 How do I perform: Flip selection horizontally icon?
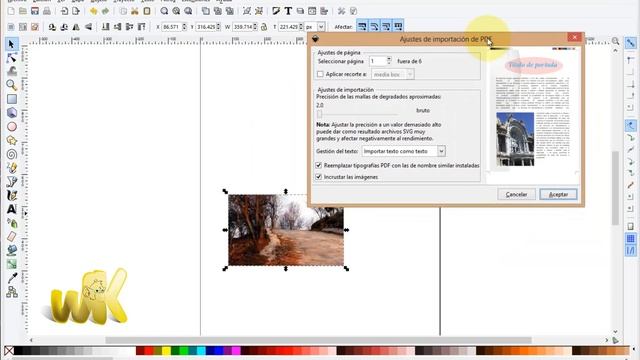click(76, 27)
